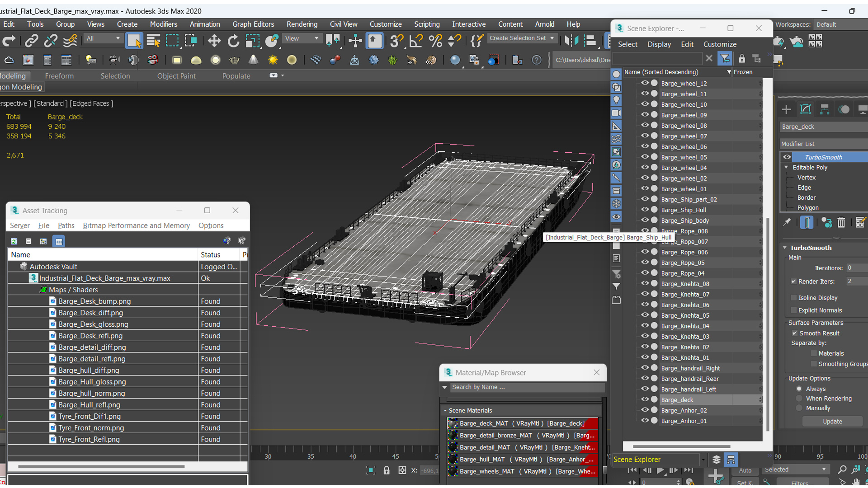
Task: Select When Rendering update option
Action: 799,399
